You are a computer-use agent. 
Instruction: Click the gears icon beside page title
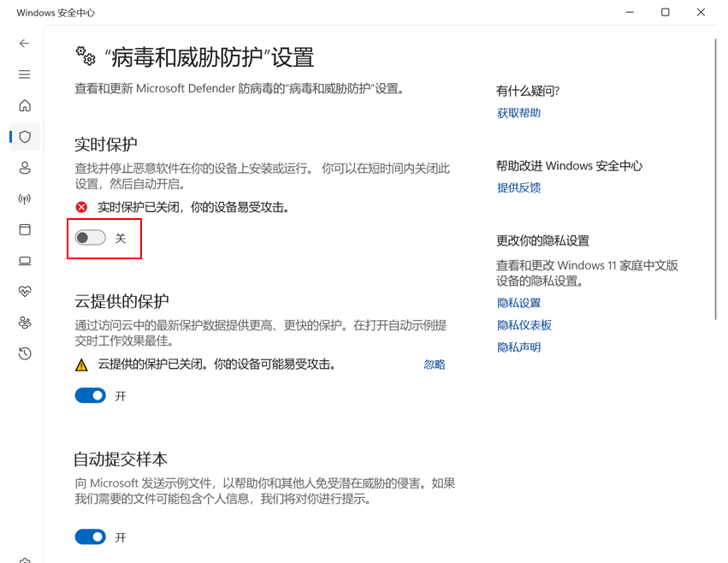[x=86, y=56]
